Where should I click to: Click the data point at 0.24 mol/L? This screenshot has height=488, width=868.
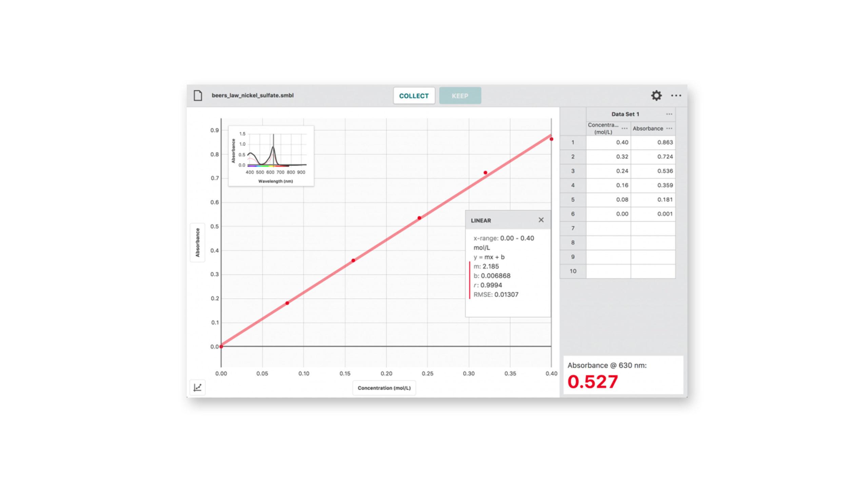[419, 218]
